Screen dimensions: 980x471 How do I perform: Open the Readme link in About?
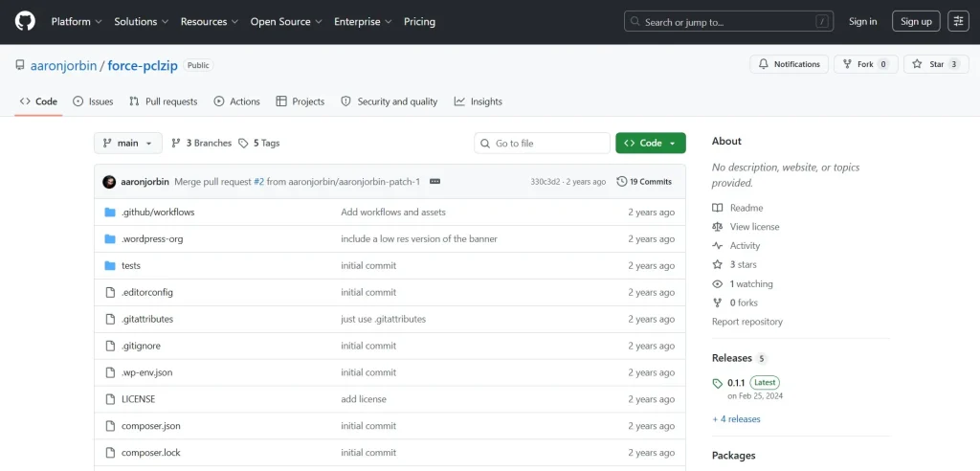[738, 208]
